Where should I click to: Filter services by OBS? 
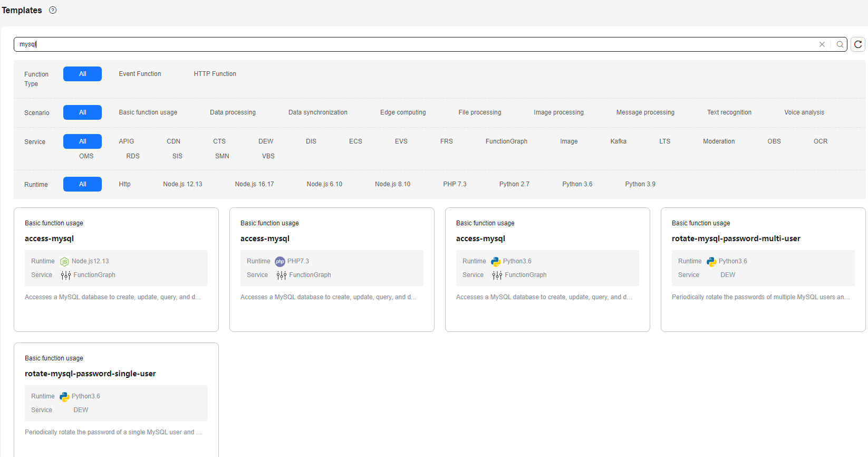[x=774, y=141]
